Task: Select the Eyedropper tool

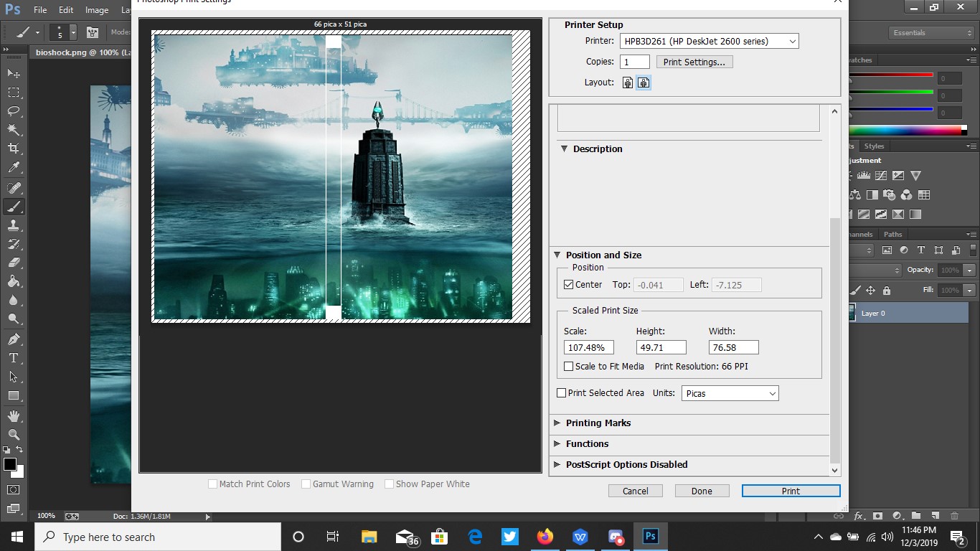Action: coord(14,168)
